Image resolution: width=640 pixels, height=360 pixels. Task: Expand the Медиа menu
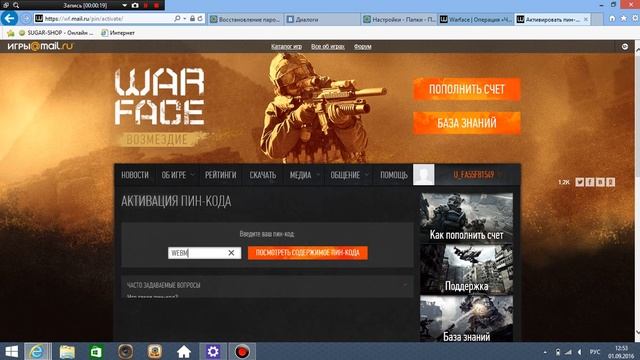tap(304, 175)
